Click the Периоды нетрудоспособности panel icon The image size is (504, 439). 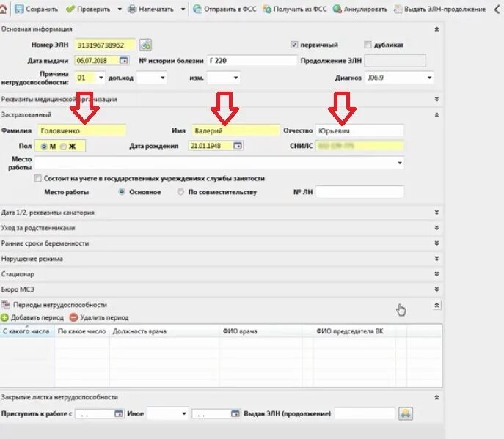[5, 304]
